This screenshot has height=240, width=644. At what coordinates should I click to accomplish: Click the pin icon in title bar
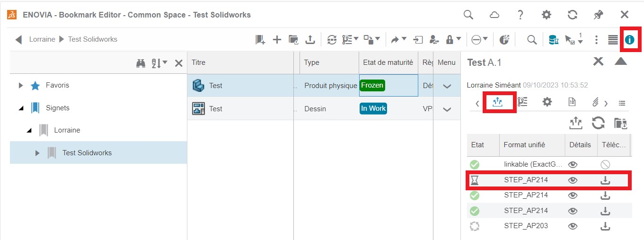(x=599, y=15)
